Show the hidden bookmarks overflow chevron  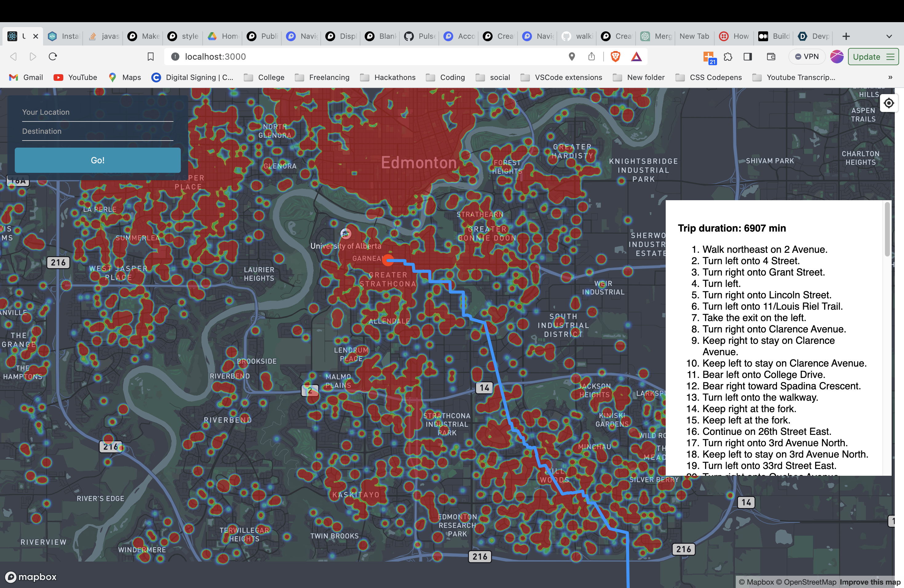(x=890, y=77)
